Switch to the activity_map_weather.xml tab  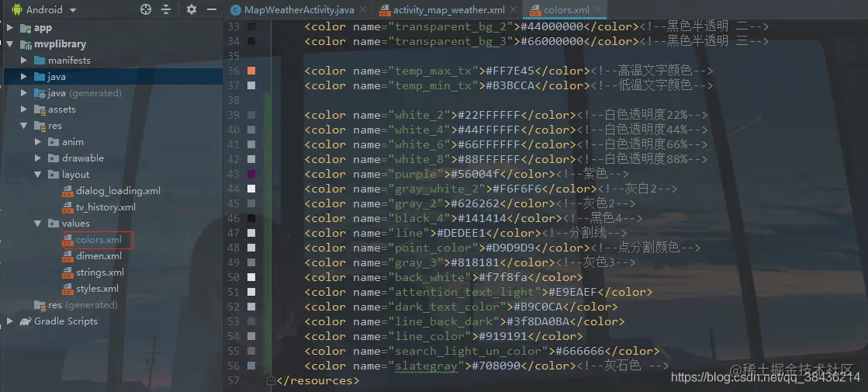[449, 11]
